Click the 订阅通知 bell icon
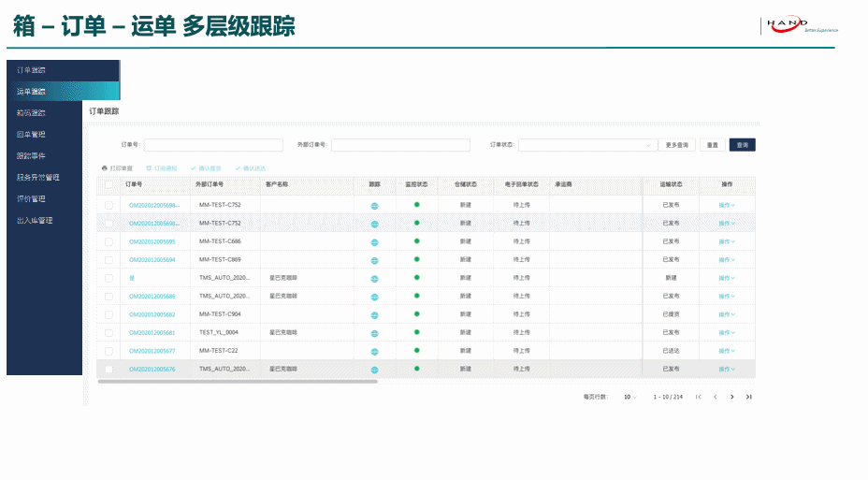The image size is (868, 480). click(x=149, y=167)
